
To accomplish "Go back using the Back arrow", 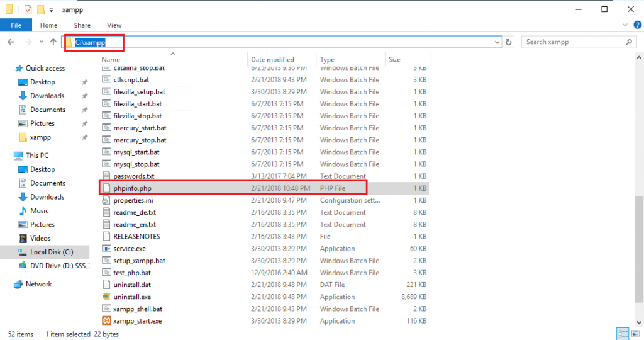I will coord(11,42).
